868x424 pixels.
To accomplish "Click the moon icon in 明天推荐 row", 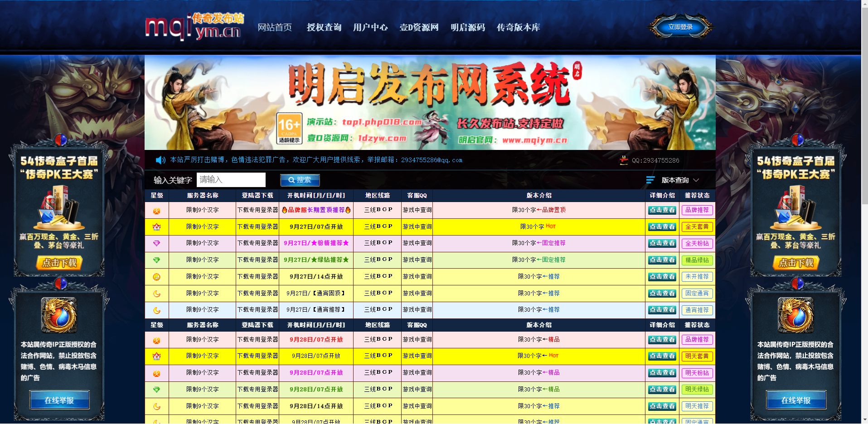I will pos(156,406).
